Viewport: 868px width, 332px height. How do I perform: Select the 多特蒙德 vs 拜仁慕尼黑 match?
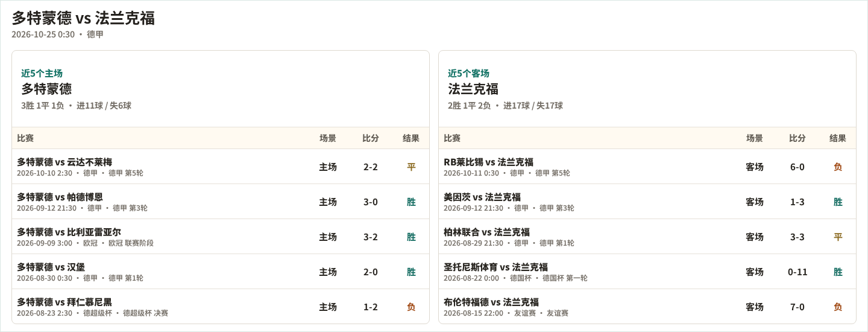[x=221, y=307]
